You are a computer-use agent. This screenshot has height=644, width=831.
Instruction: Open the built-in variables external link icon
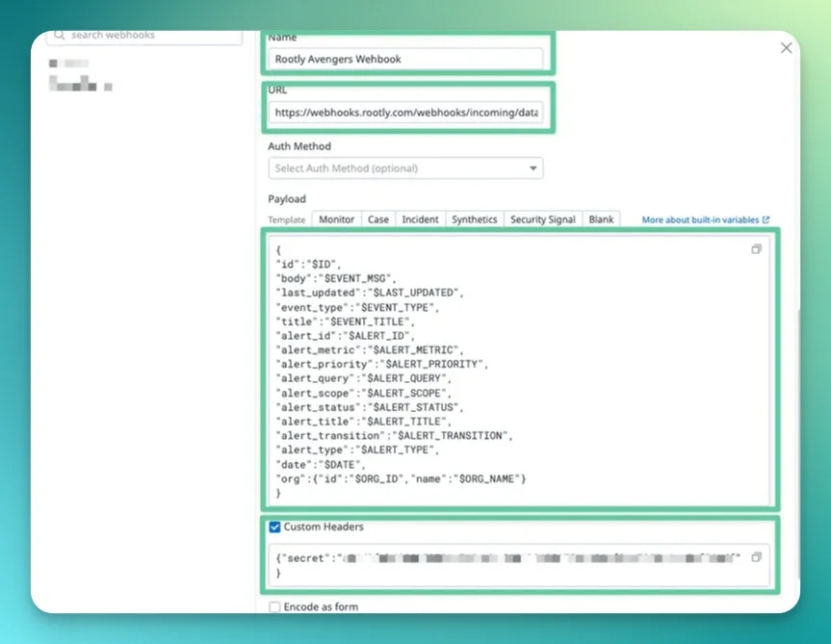766,219
